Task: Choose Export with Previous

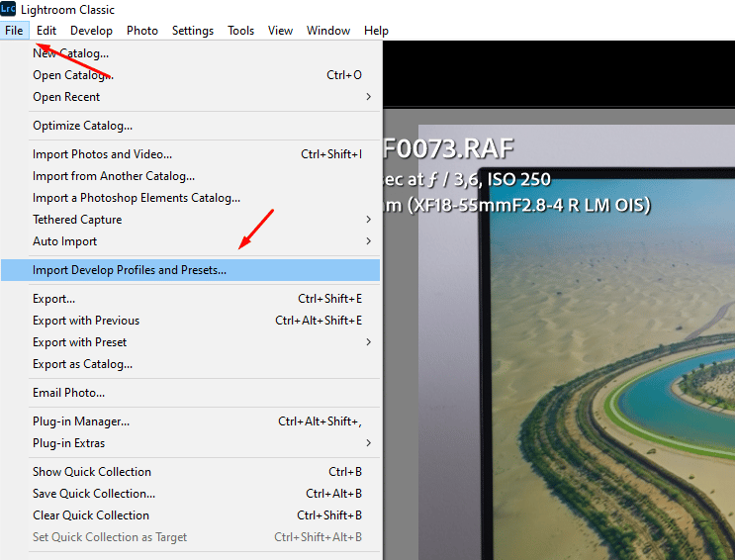Action: (190, 321)
